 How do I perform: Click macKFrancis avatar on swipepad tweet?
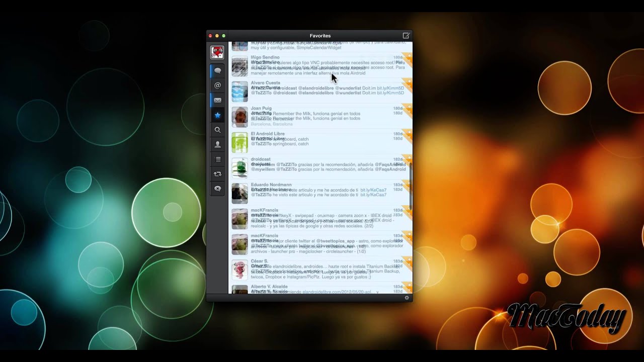pos(239,219)
